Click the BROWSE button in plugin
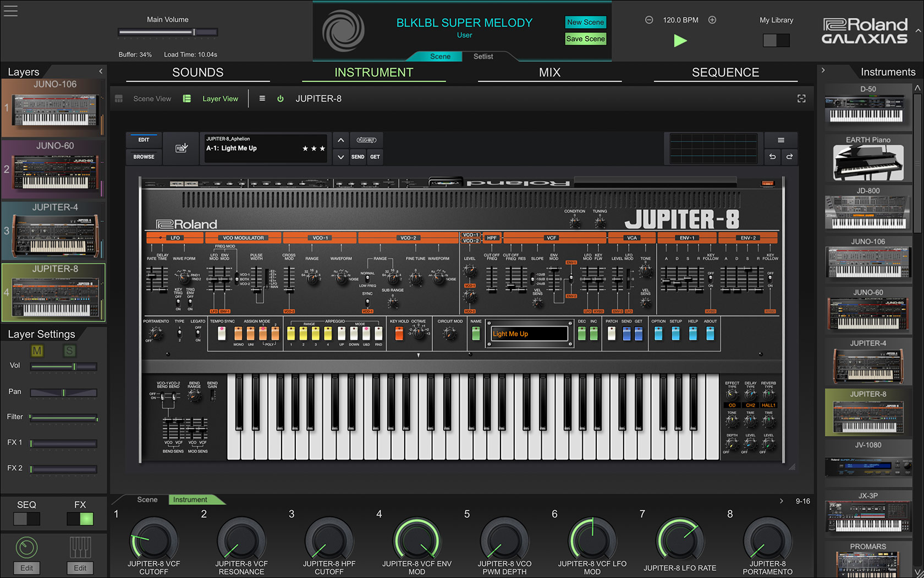Viewport: 924px width, 578px height. (x=144, y=157)
